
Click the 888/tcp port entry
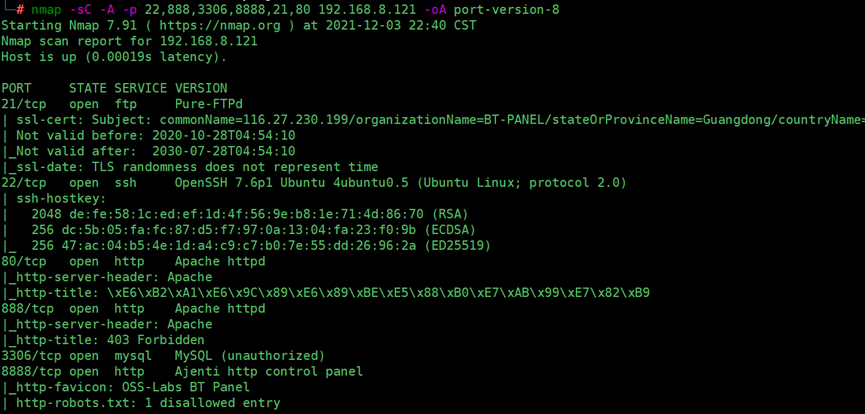[133, 308]
